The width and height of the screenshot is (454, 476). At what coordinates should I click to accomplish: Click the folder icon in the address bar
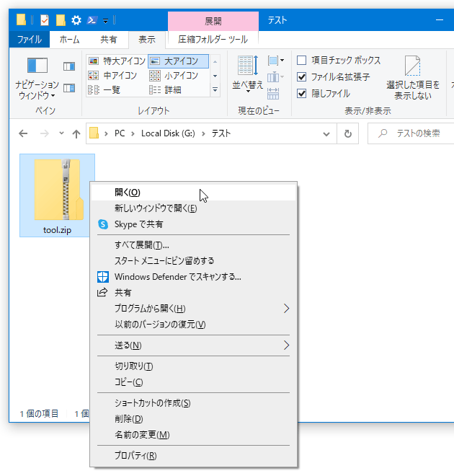[x=94, y=133]
